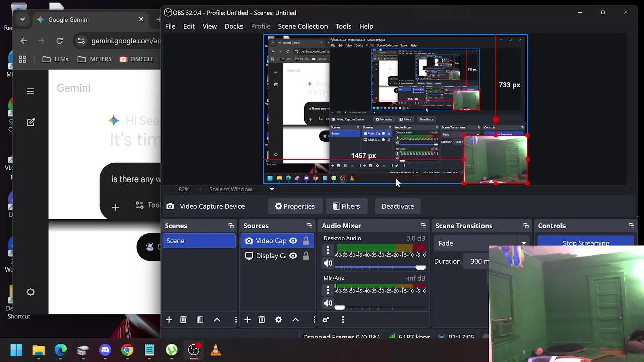The width and height of the screenshot is (644, 362).
Task: Lock the Video Capture Device source
Action: click(306, 241)
